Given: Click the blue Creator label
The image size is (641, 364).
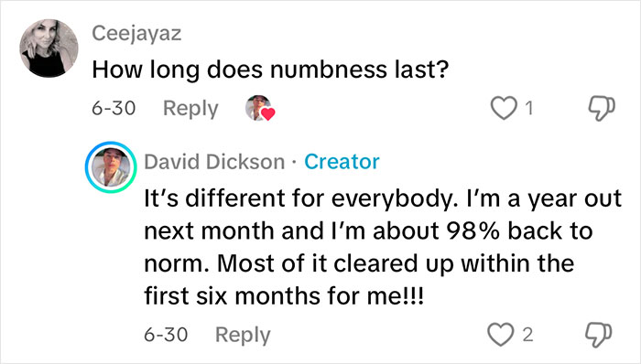Looking at the screenshot, I should [342, 162].
